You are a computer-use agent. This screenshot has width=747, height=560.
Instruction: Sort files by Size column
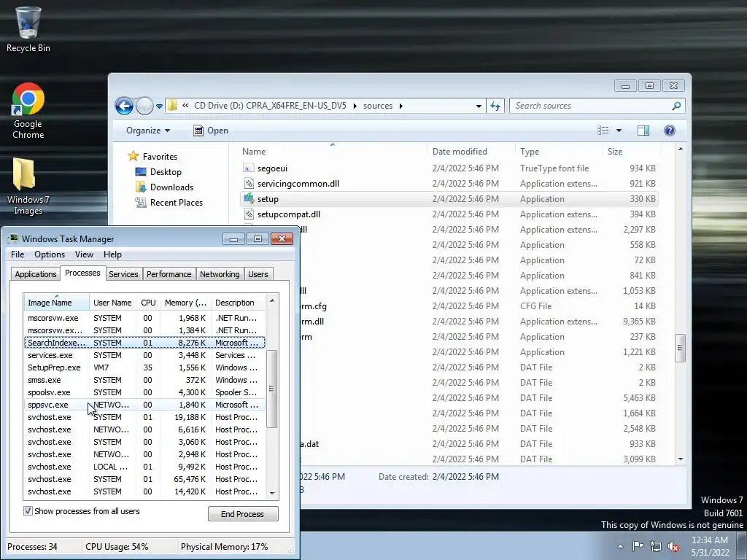point(632,152)
